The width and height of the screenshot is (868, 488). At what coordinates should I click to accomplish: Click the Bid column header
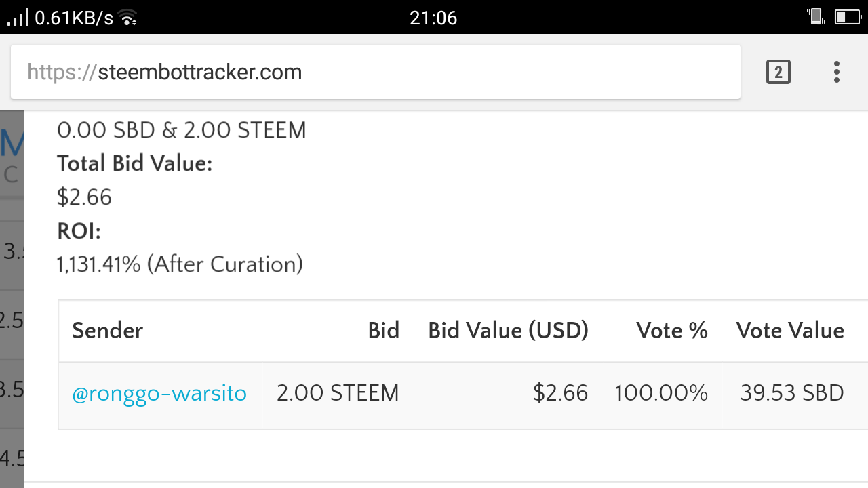pos(383,331)
